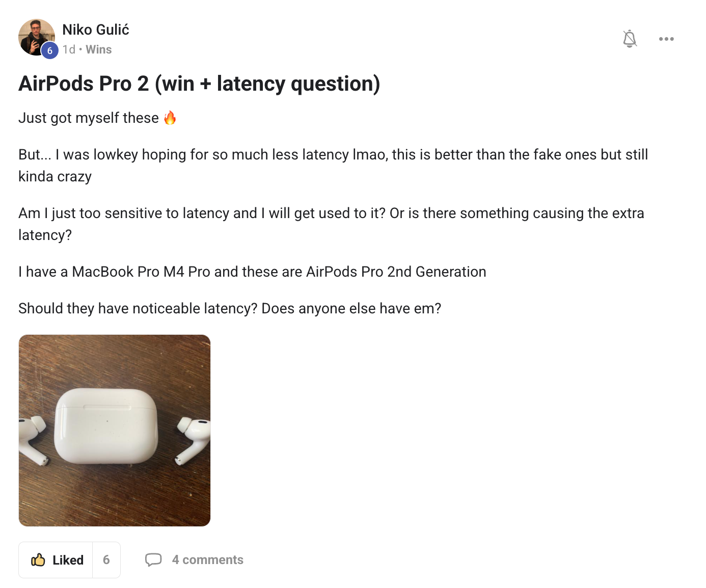Click the MacBook Pro M4 Pro sentence
The image size is (706, 588).
[252, 272]
